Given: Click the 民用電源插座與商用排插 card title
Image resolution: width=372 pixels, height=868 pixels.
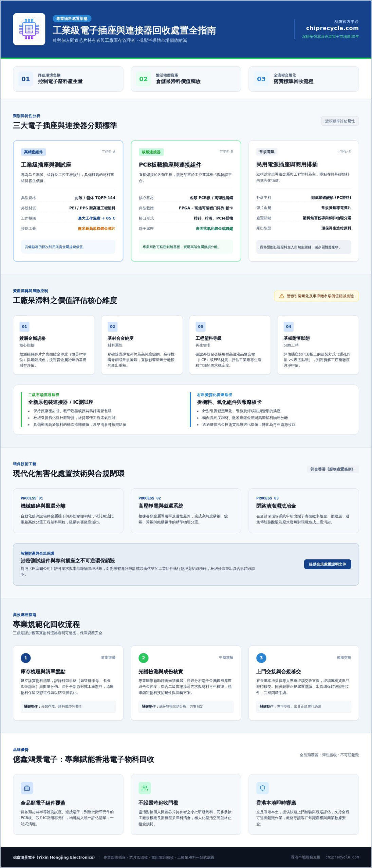Looking at the screenshot, I should (x=287, y=164).
